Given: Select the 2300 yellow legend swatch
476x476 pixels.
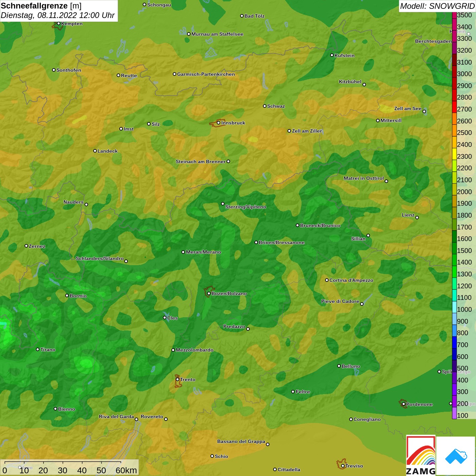Looking at the screenshot, I should pyautogui.click(x=454, y=154).
